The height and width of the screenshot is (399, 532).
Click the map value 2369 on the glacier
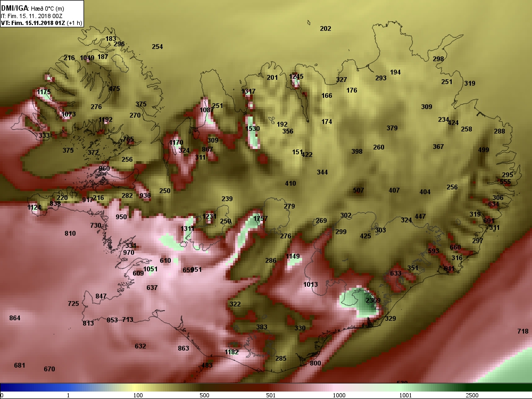(373, 300)
